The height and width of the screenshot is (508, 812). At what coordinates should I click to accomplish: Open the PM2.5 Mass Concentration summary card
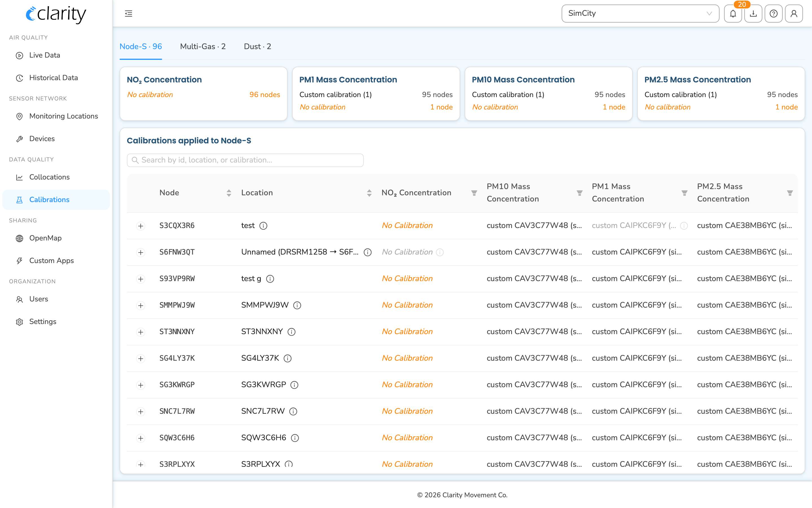pos(721,94)
